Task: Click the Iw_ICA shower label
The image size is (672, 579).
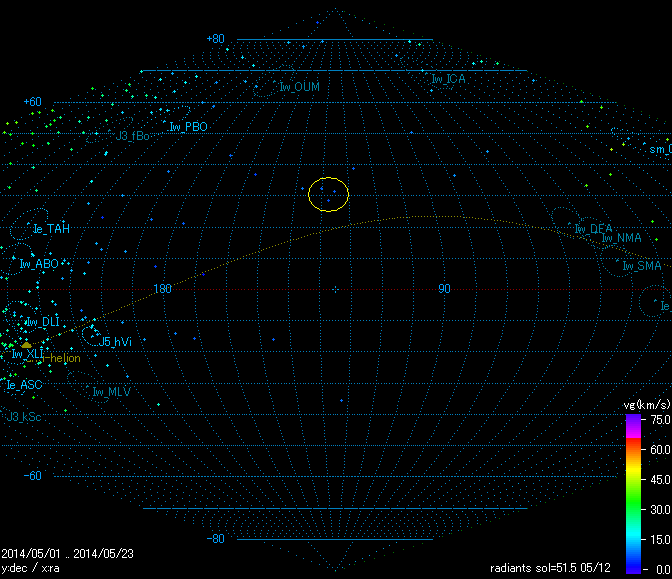Action: 448,79
